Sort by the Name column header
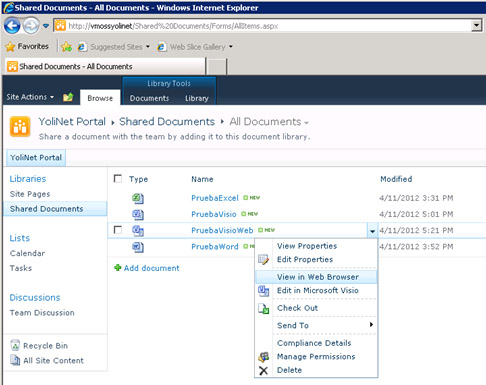Screen dimensions: 486x385 (x=202, y=179)
